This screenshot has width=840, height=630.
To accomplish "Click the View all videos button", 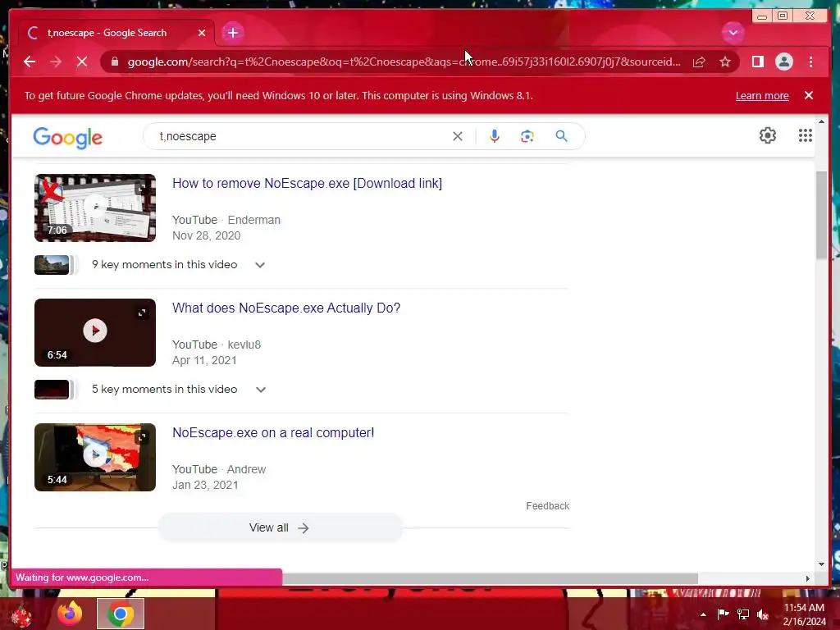I will click(280, 528).
